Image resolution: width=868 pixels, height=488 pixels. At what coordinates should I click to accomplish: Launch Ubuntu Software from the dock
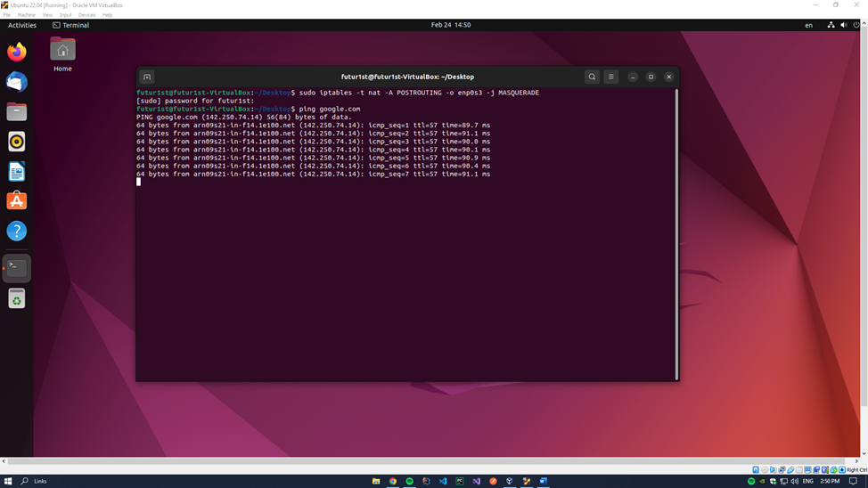(x=17, y=201)
